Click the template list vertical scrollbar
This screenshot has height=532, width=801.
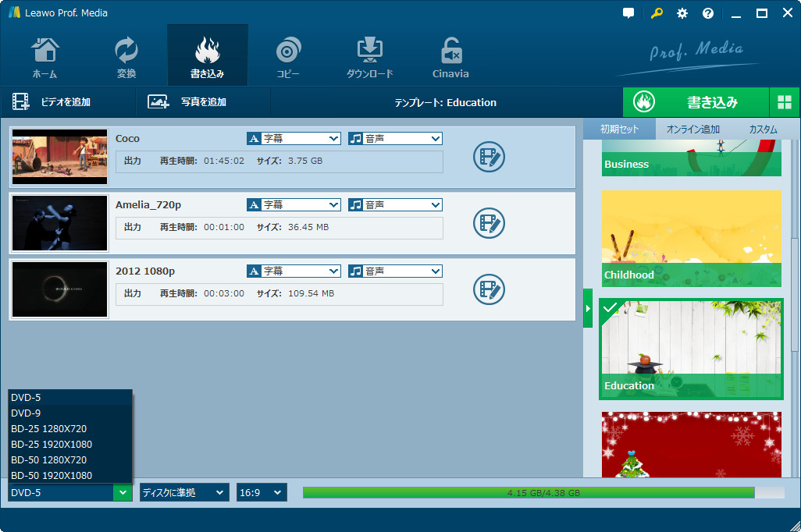[x=794, y=295]
